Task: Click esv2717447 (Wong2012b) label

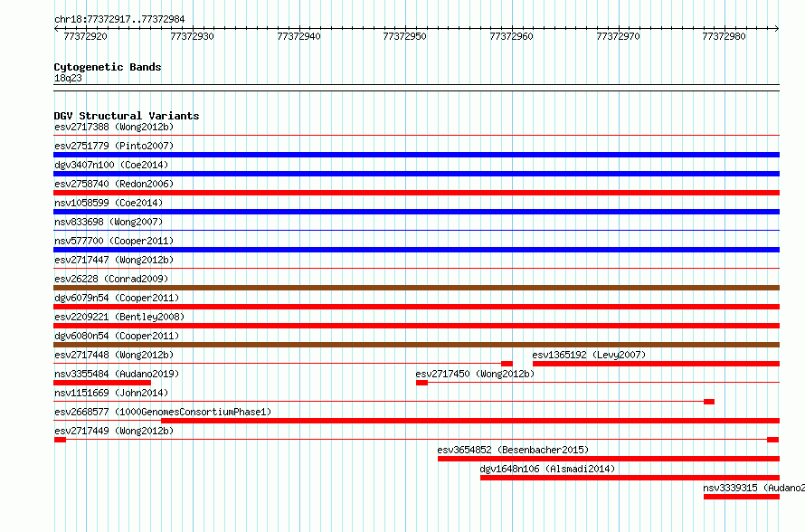Action: pos(114,260)
